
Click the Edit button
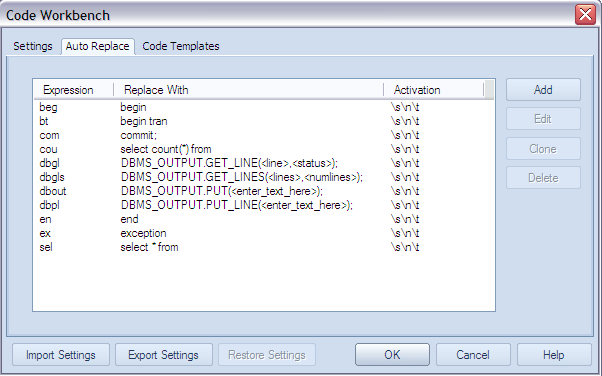(543, 119)
